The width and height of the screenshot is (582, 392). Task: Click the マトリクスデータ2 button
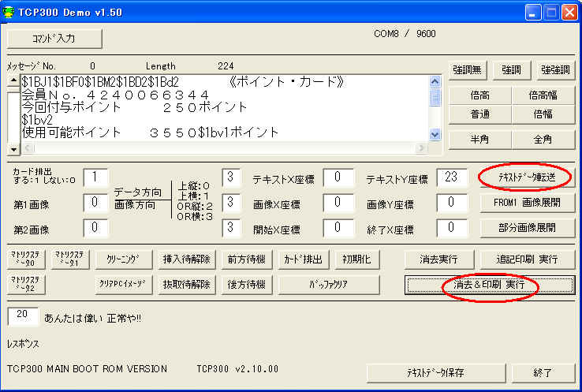coord(26,285)
